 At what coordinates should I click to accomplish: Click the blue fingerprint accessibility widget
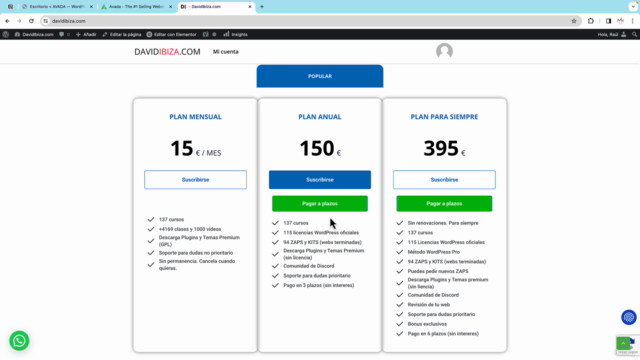coord(629,317)
